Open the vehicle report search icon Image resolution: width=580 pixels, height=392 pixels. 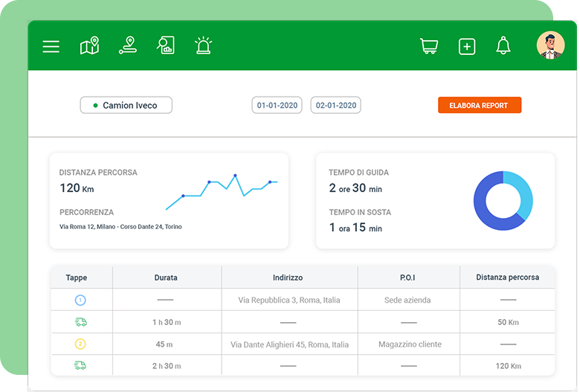[165, 46]
